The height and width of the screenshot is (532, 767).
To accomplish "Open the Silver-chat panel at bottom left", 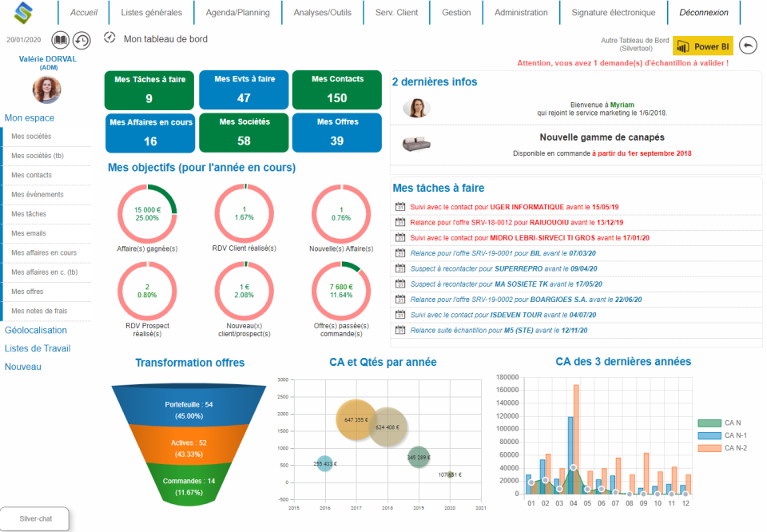I will click(34, 518).
